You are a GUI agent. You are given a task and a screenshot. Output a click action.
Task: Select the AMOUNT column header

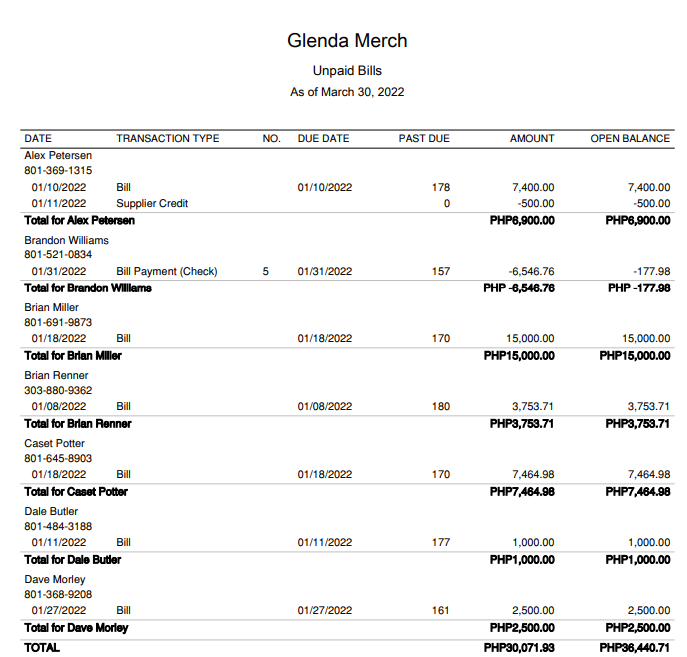pyautogui.click(x=532, y=138)
